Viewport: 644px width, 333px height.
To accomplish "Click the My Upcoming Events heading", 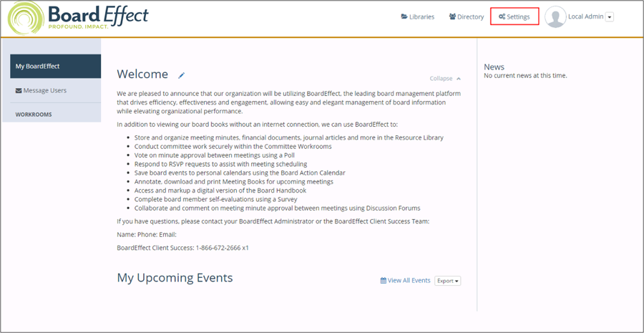I will pyautogui.click(x=175, y=278).
